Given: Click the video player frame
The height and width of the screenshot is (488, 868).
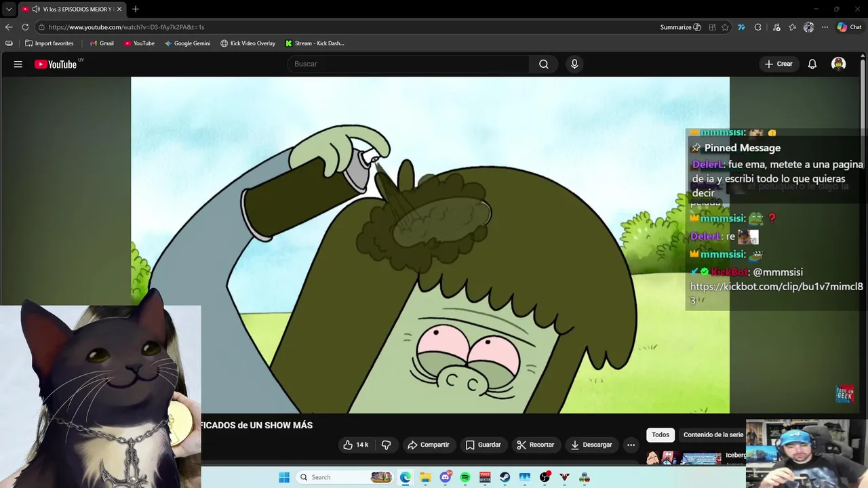Looking at the screenshot, I should 430,245.
